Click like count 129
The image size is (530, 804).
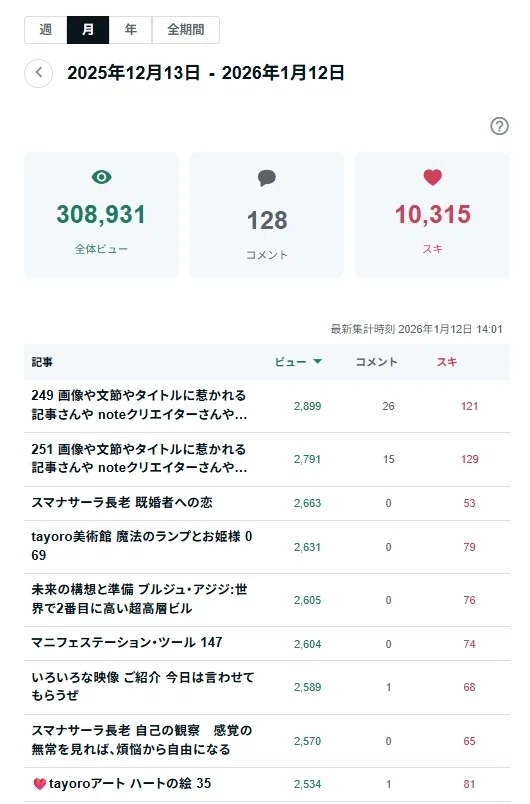[x=470, y=459]
